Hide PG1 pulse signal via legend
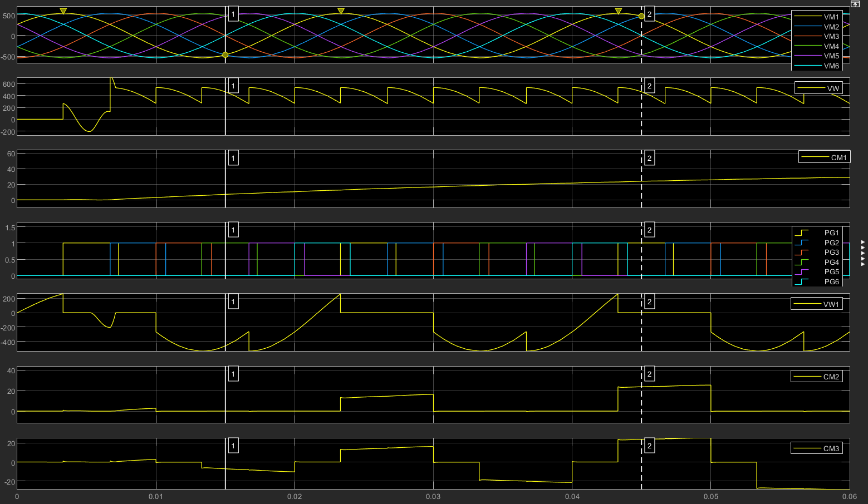868x504 pixels. tap(817, 233)
